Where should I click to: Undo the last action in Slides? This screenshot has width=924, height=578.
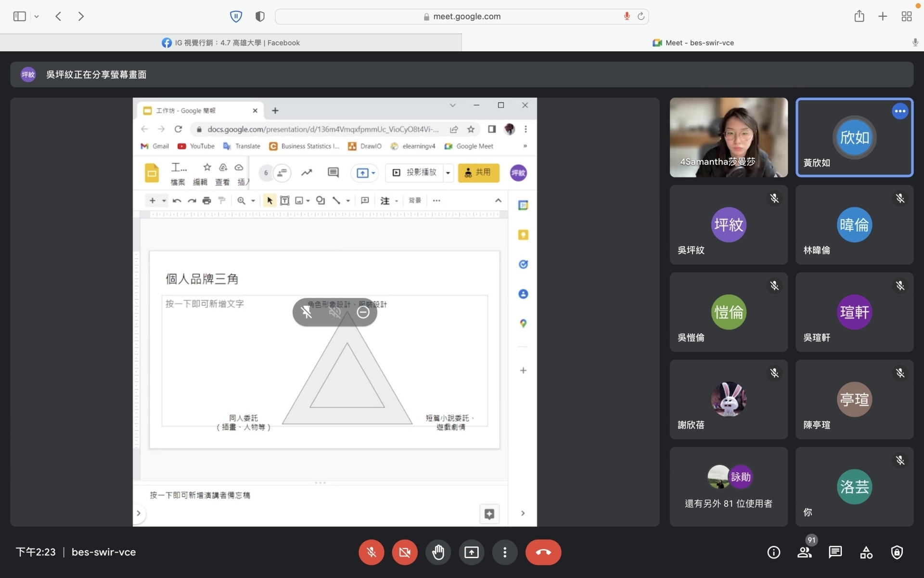tap(177, 200)
